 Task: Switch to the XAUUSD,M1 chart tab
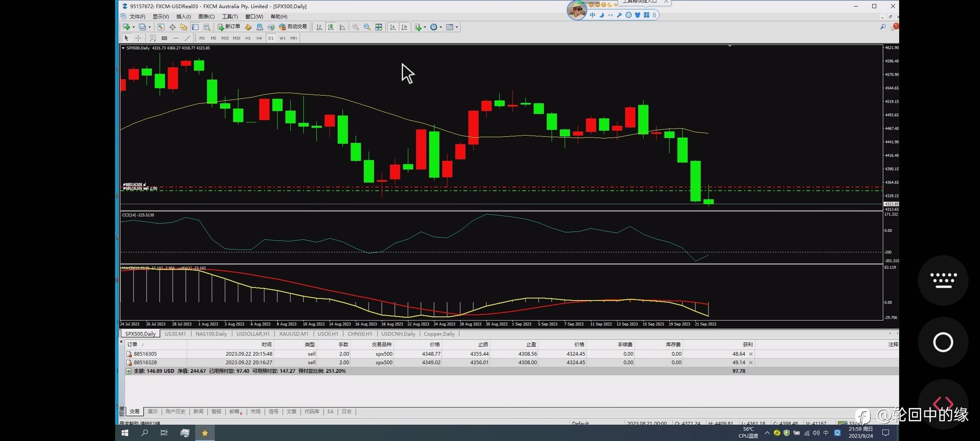(x=294, y=334)
